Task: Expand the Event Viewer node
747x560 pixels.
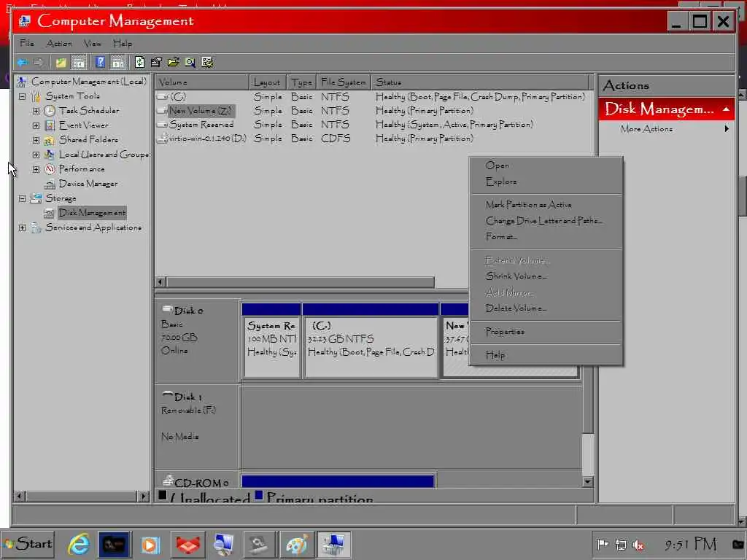Action: coord(36,125)
